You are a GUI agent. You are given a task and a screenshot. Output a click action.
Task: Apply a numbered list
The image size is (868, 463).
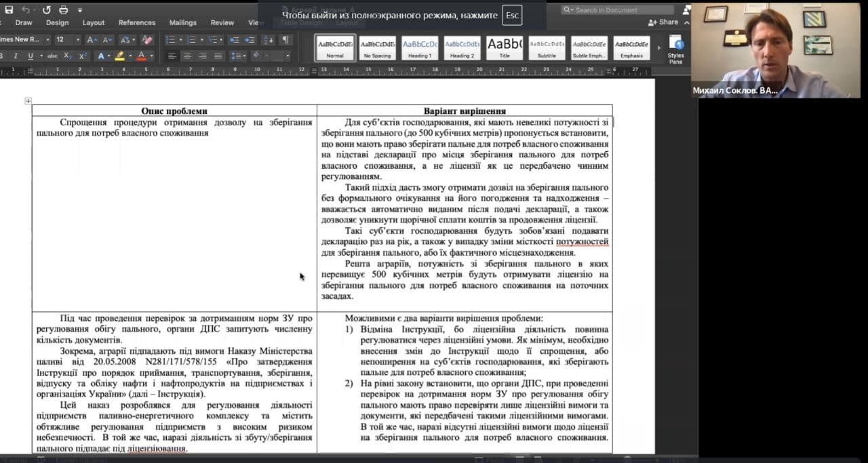pos(192,39)
